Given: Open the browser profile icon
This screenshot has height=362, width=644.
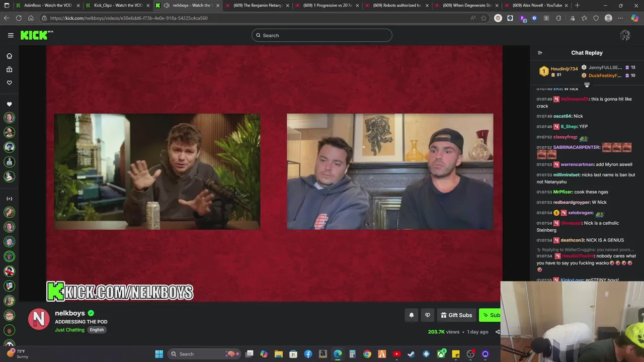Looking at the screenshot, I should point(608,18).
